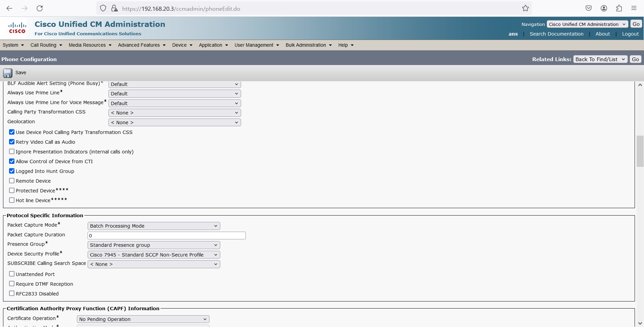
Task: Open SUBSCRIBE Calling Search Space dropdown
Action: (x=154, y=264)
